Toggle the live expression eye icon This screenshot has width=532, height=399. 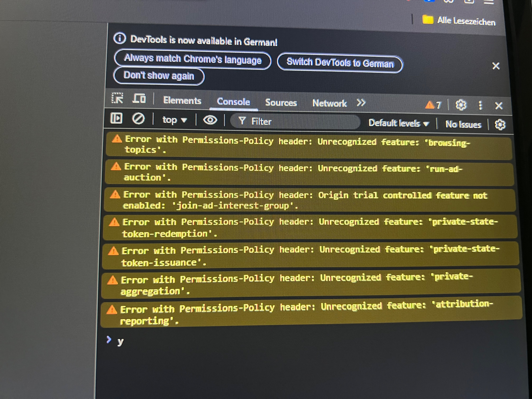210,120
